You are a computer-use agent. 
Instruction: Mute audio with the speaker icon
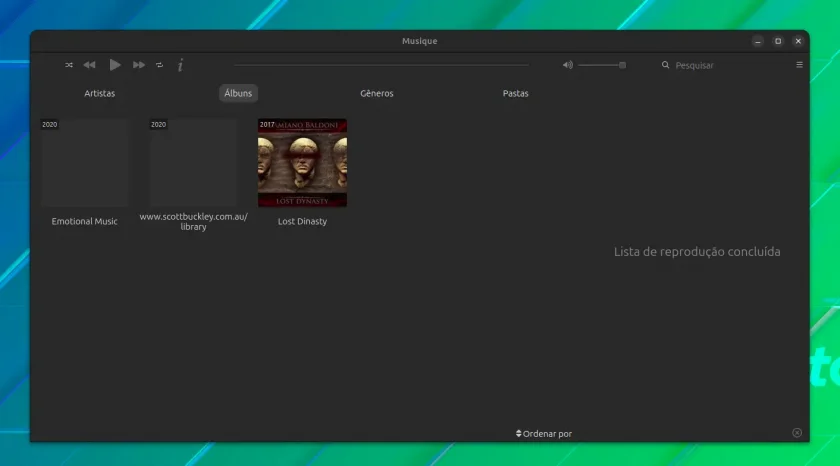click(x=568, y=65)
